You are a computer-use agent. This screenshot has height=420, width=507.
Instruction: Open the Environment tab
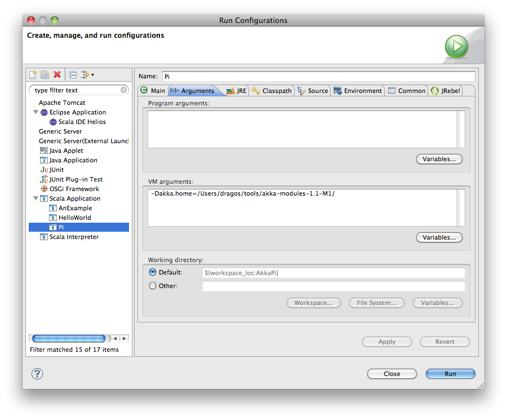358,90
